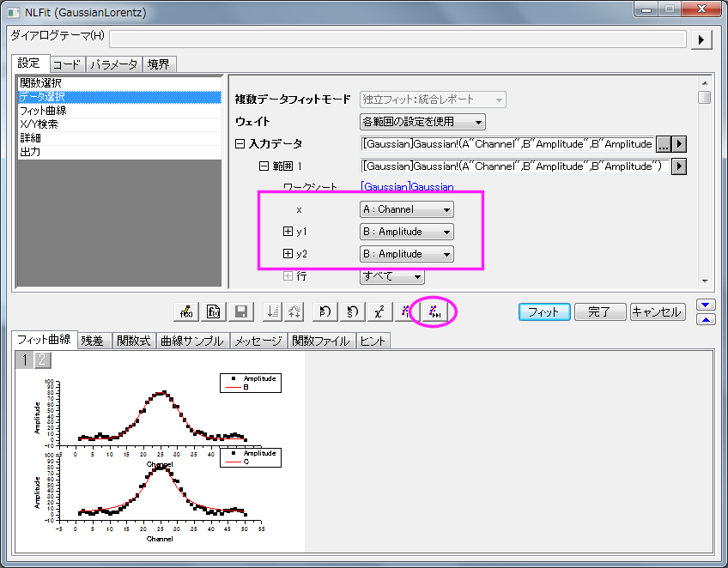Click the 完了 button
The image size is (728, 568).
pos(600,311)
